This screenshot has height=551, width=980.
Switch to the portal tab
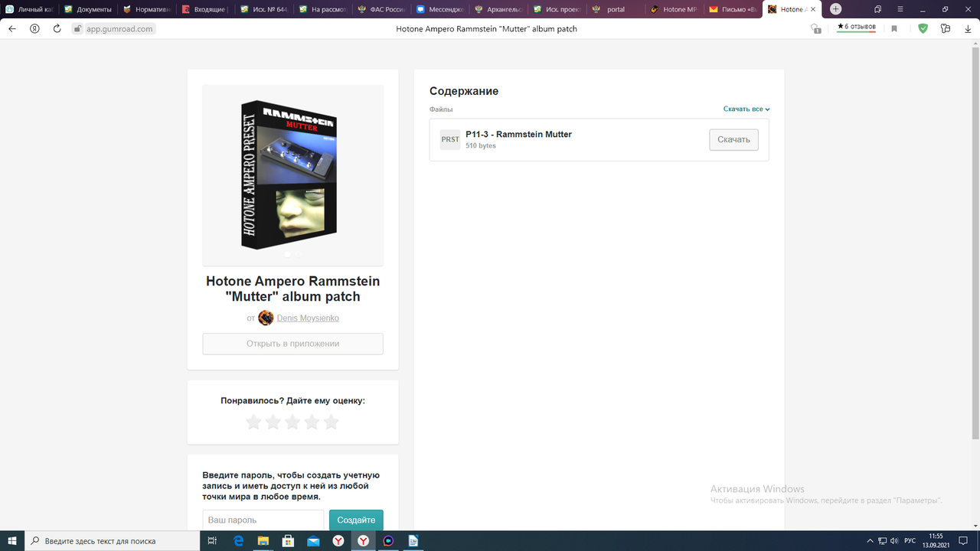click(x=616, y=9)
